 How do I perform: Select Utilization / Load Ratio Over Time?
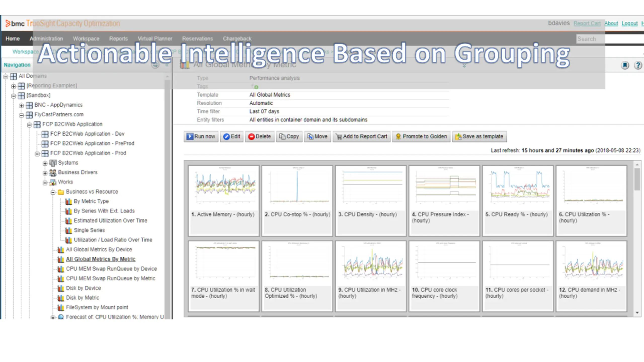coord(113,240)
